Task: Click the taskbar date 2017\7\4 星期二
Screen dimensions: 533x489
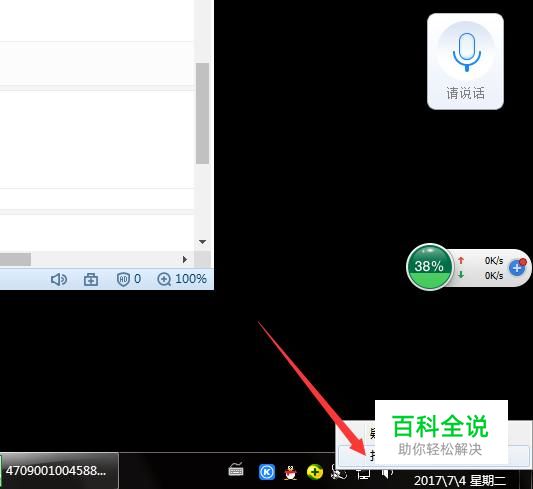Action: coord(460,481)
